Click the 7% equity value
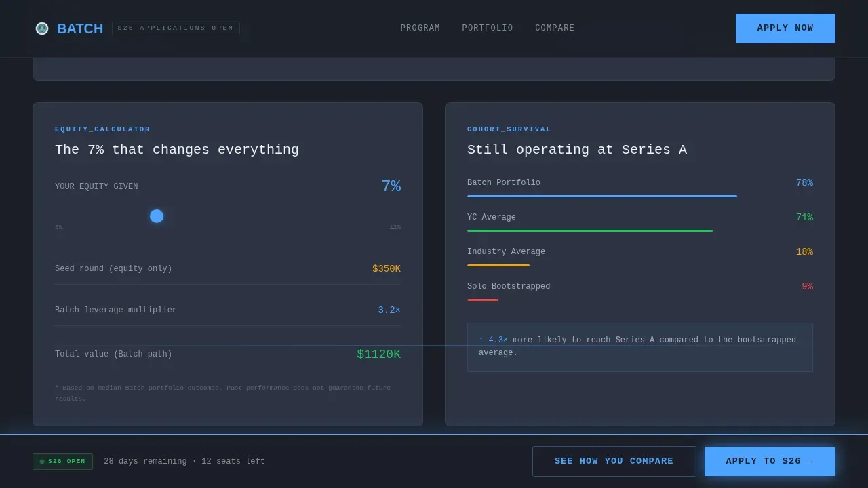 pyautogui.click(x=391, y=186)
